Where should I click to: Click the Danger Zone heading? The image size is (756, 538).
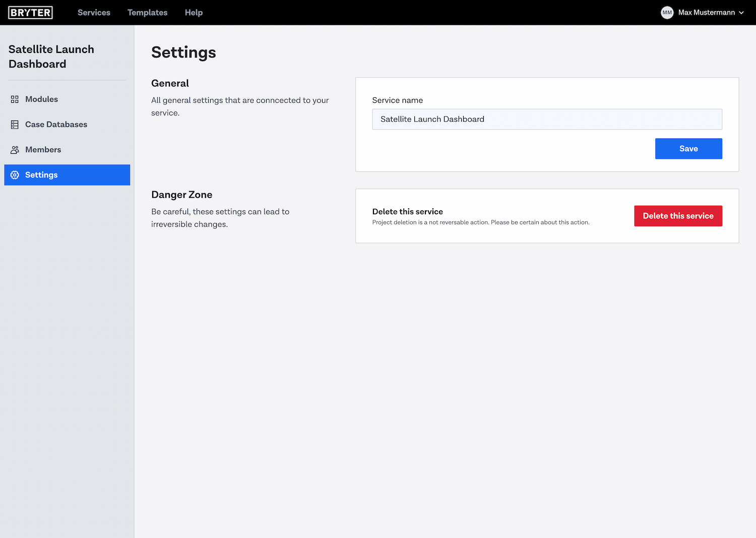181,195
